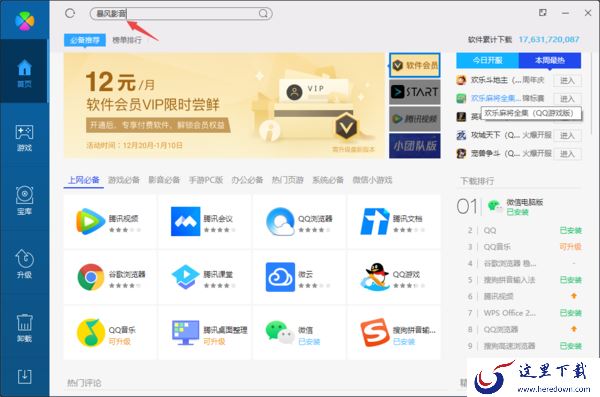Select the 微信小游戏 category tab
Image resolution: width=600 pixels, height=397 pixels.
click(372, 180)
